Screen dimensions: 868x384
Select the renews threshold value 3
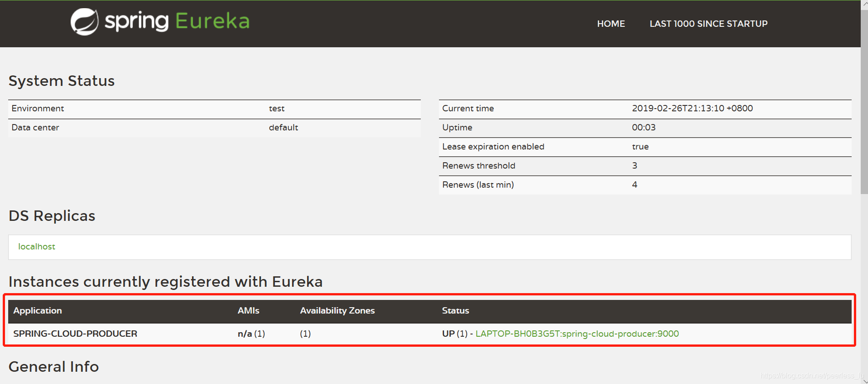[635, 165]
